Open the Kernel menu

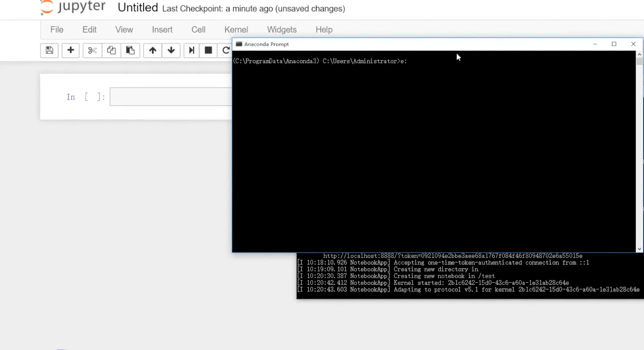[x=236, y=30]
